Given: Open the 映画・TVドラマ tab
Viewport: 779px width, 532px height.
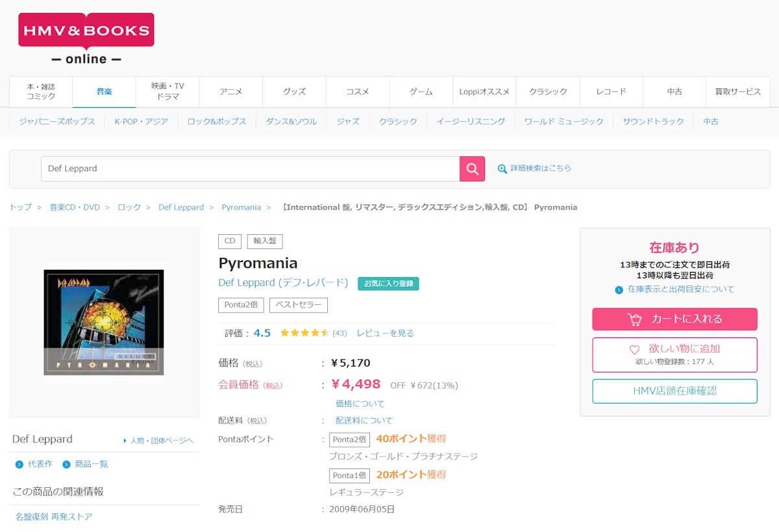Looking at the screenshot, I should [x=167, y=91].
